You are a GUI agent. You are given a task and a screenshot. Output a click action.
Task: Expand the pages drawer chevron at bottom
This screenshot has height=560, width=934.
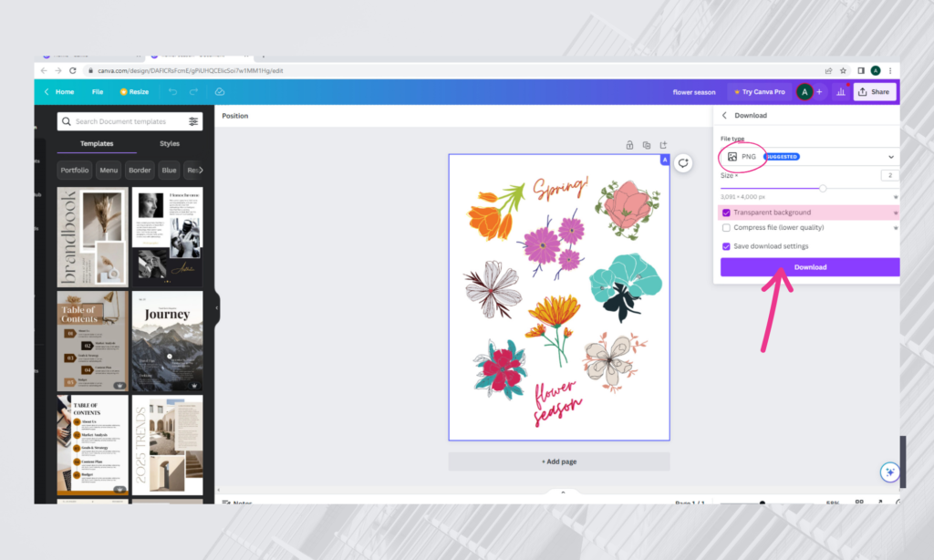tap(563, 493)
